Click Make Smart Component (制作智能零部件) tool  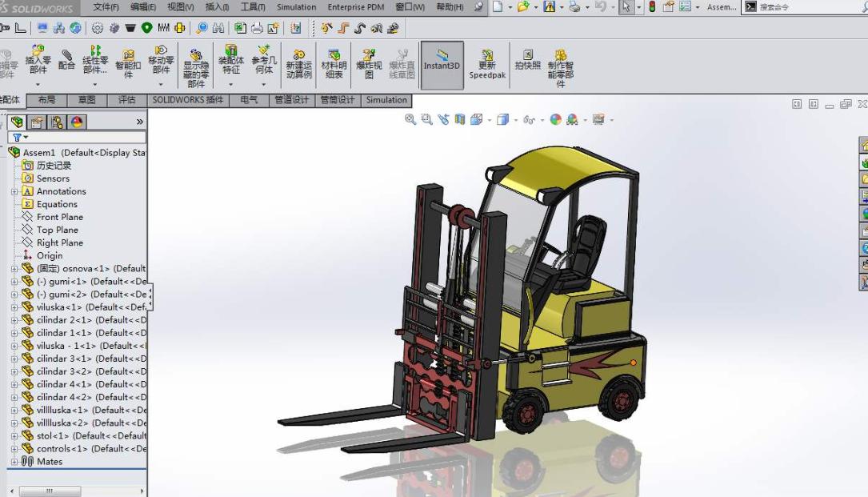(560, 67)
